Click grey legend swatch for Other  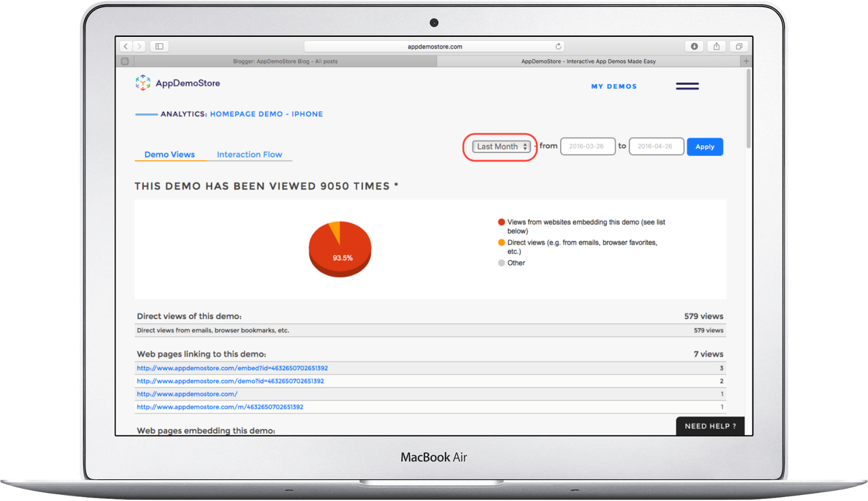click(501, 263)
